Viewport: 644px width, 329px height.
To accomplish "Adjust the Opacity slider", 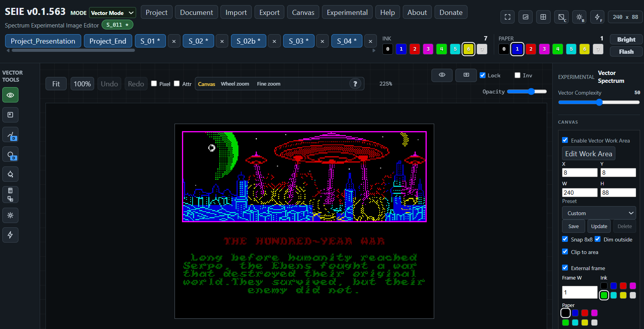I will click(527, 91).
